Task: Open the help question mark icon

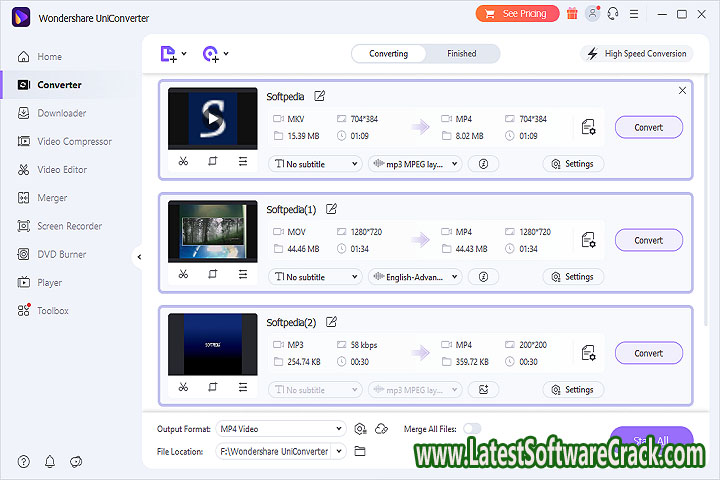Action: pyautogui.click(x=23, y=462)
